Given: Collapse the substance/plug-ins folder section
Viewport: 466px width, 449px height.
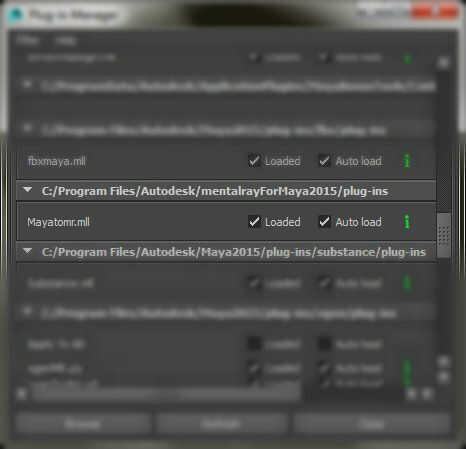Looking at the screenshot, I should (x=28, y=251).
